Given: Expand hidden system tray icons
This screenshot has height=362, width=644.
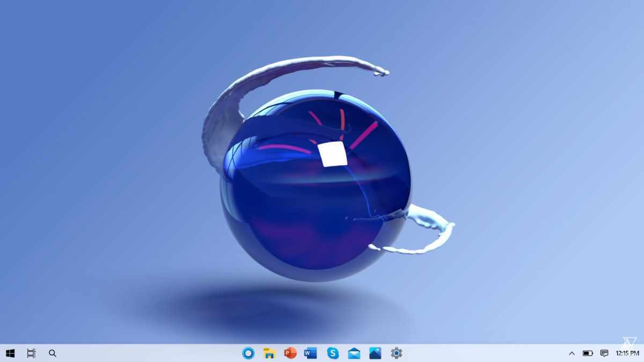Looking at the screenshot, I should (572, 353).
